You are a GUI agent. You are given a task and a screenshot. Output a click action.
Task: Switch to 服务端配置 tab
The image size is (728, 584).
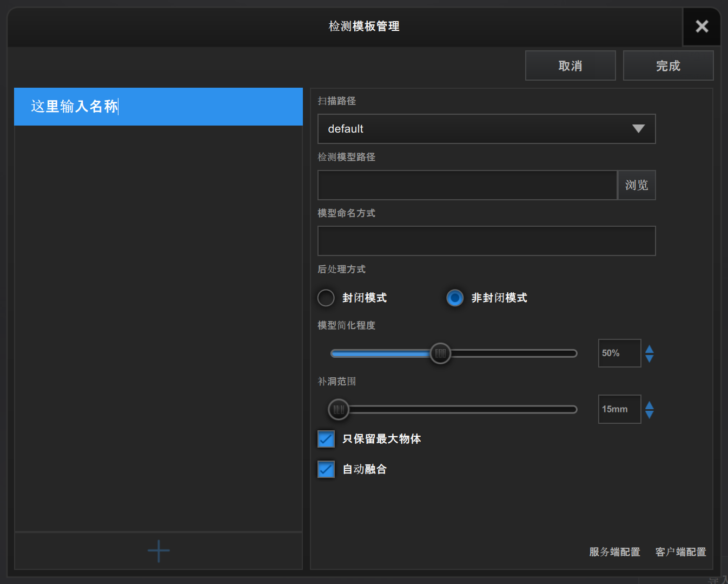(614, 552)
